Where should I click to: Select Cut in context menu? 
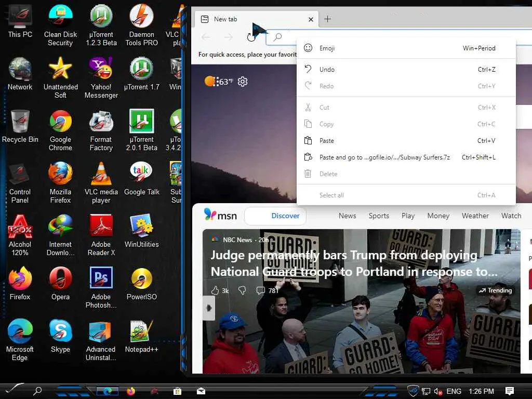pos(406,107)
